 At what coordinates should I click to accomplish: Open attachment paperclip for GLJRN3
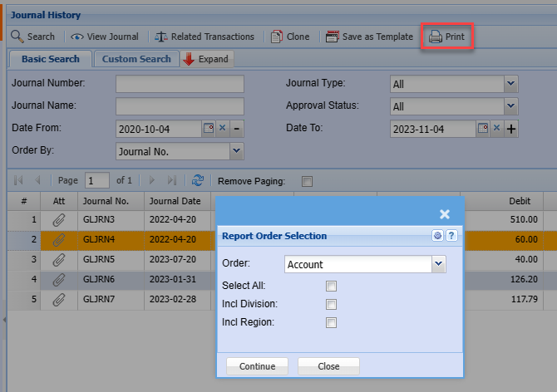click(x=59, y=220)
